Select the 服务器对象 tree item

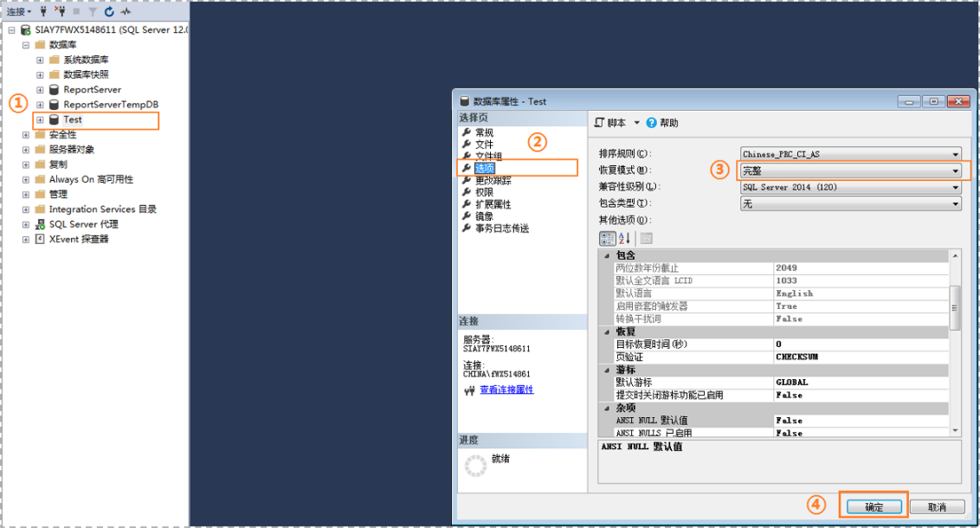pos(72,150)
